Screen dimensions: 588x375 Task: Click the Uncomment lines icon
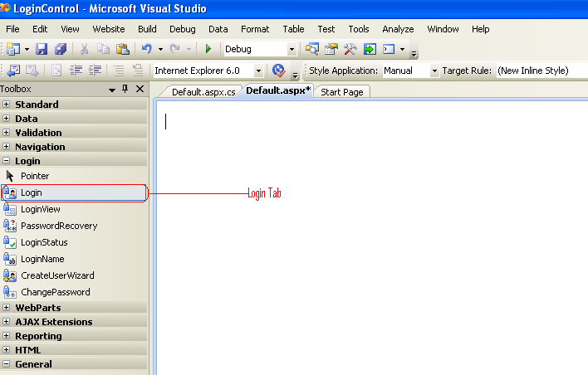pos(138,71)
